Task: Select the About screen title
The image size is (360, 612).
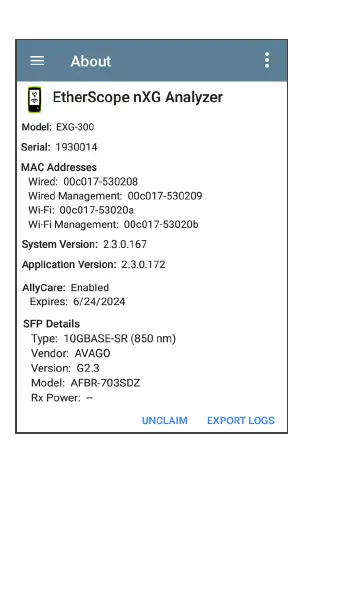Action: point(91,61)
